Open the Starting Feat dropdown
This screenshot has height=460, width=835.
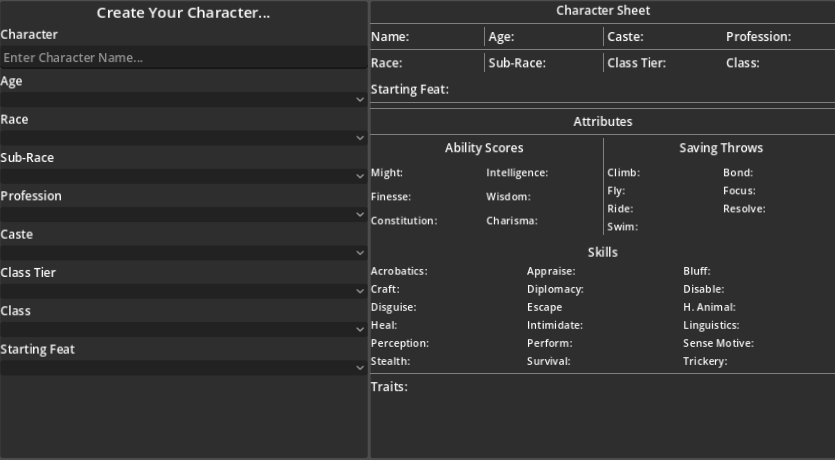coord(184,368)
